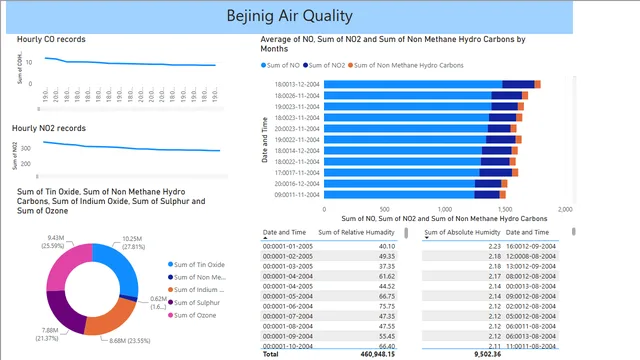This screenshot has width=640, height=360.
Task: Select row 00:0001-09-2004
Action: pos(329,336)
